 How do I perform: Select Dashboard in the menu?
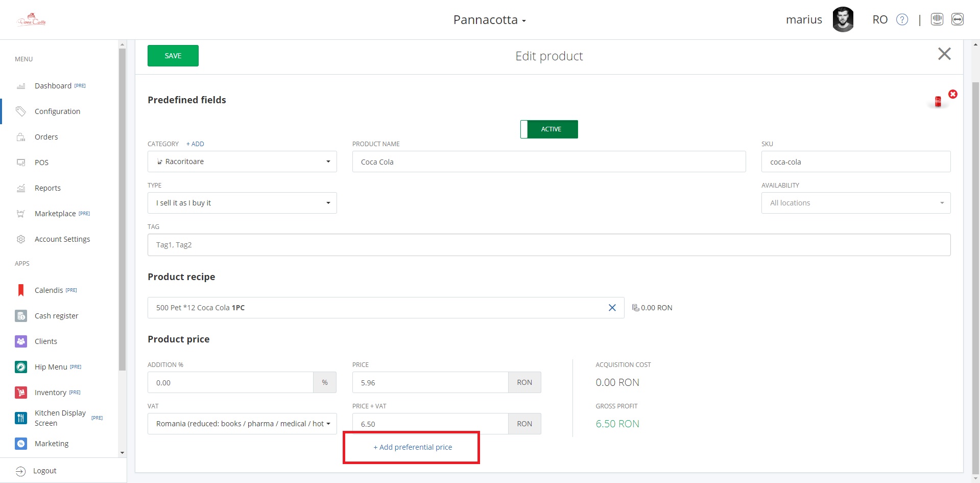click(x=53, y=86)
